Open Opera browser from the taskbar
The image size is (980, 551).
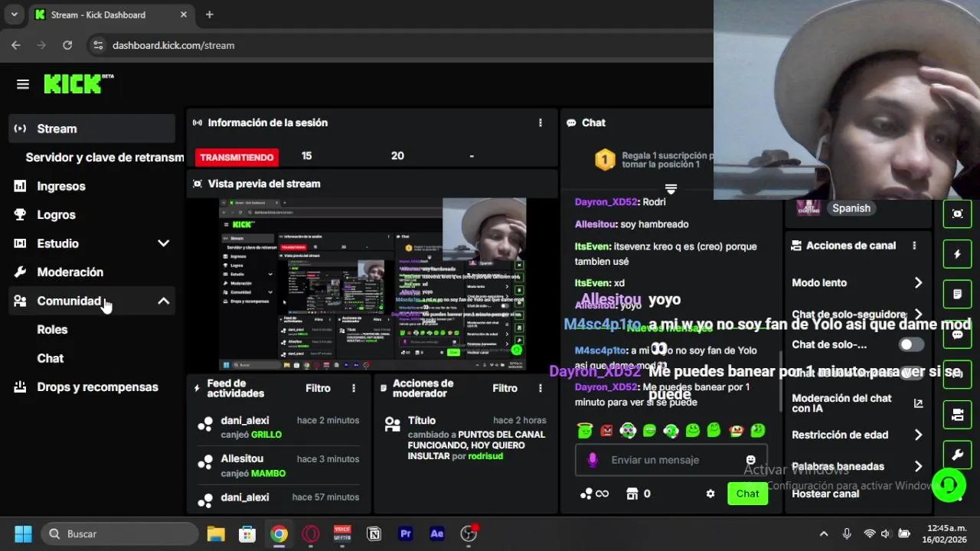point(311,533)
